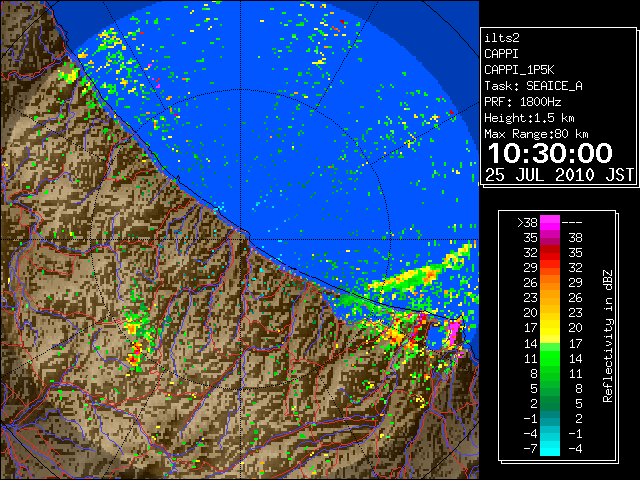Click the red 32–35 dBZ legend swatch
Image resolution: width=640 pixels, height=480 pixels.
[550, 253]
